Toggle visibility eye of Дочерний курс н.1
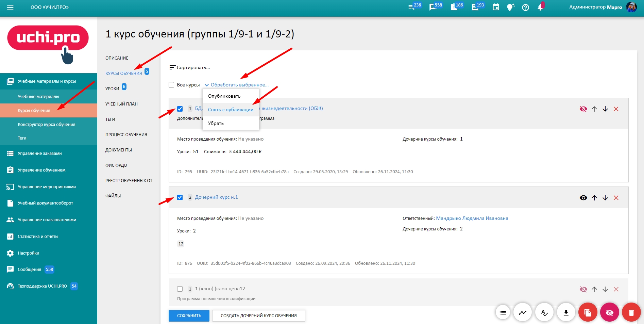This screenshot has width=644, height=324. (583, 198)
